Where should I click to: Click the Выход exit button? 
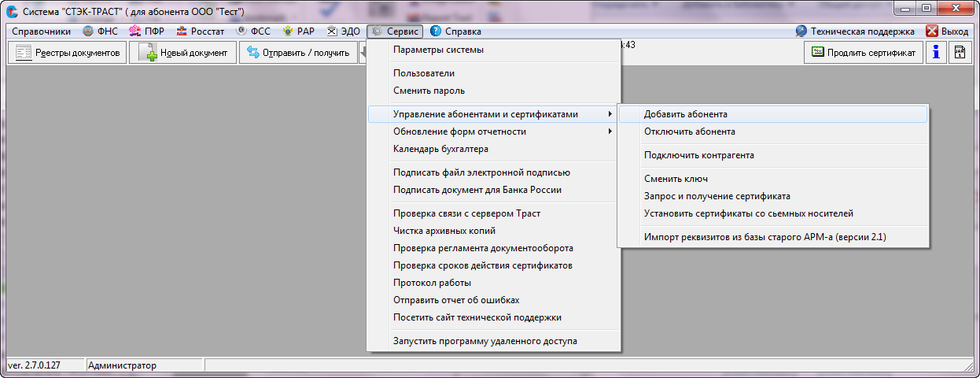[x=947, y=31]
